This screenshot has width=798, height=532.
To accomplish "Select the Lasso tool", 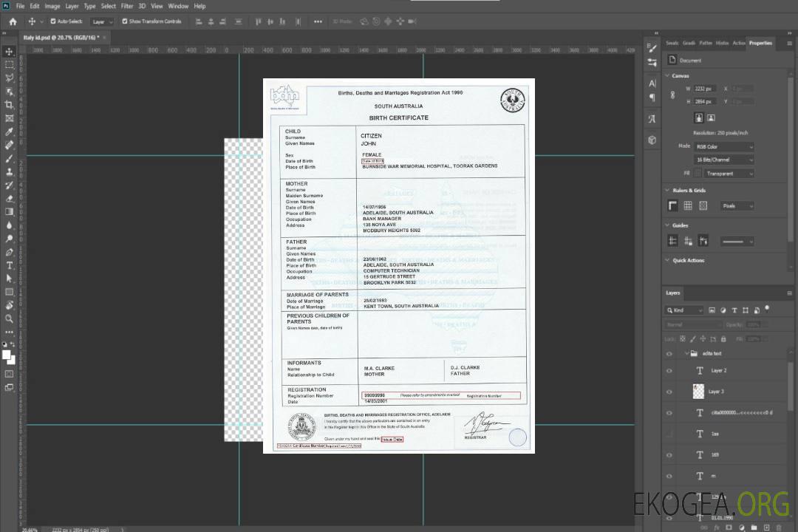I will (x=10, y=78).
